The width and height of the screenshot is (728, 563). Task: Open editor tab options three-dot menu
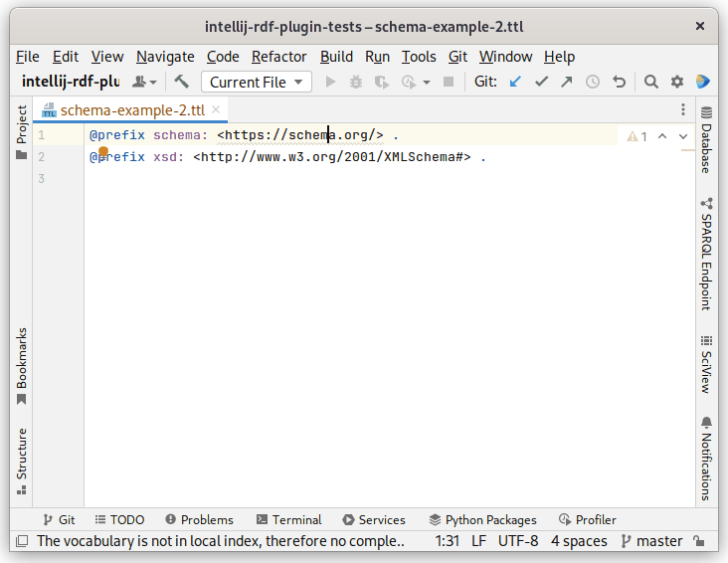coord(683,109)
